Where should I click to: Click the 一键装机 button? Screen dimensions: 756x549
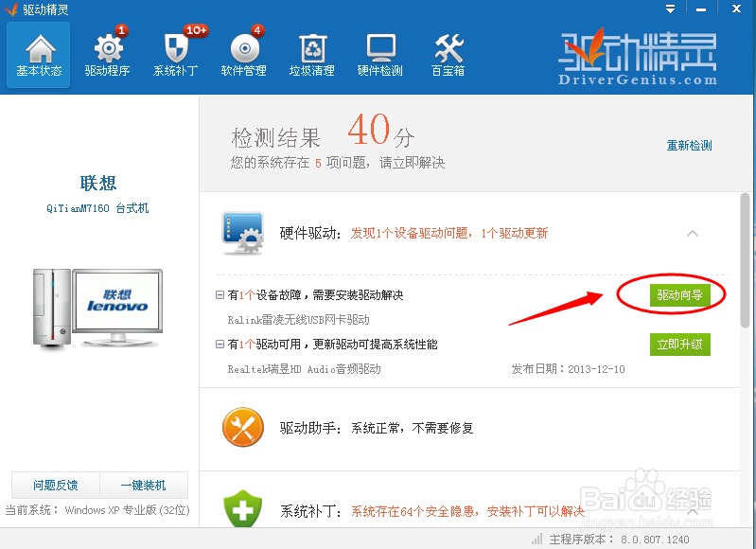144,485
